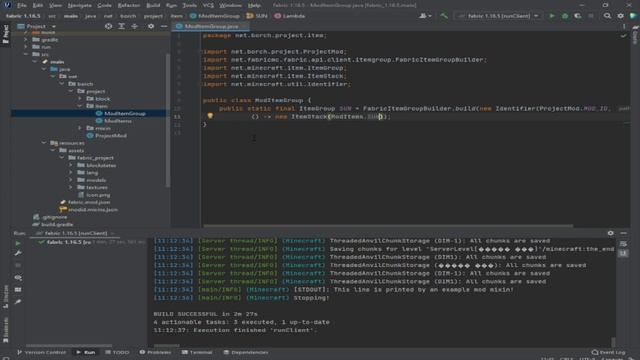The width and height of the screenshot is (640, 360).
Task: Click the eye icon in Run panel
Action: tap(18, 278)
